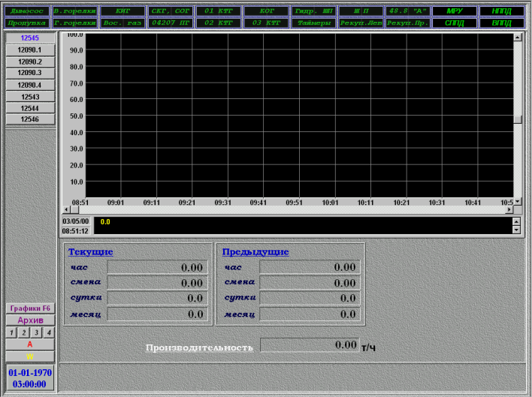The image size is (532, 397).
Task: Open Графики F6 charts view
Action: point(30,308)
